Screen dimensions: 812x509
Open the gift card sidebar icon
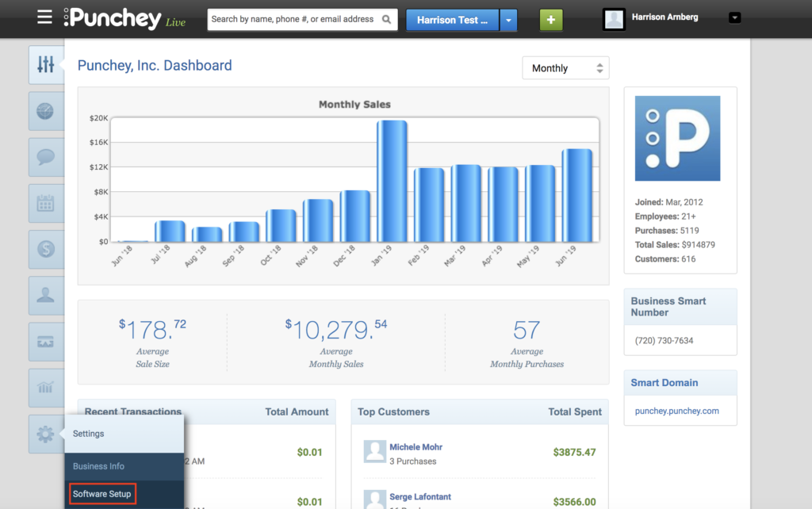[45, 342]
